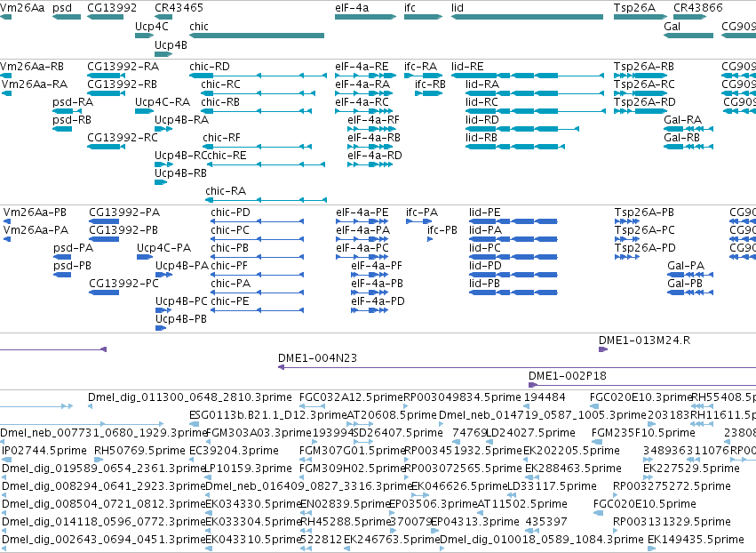Select protein Gal-PB label
Image resolution: width=756 pixels, height=553 pixels.
tap(685, 284)
